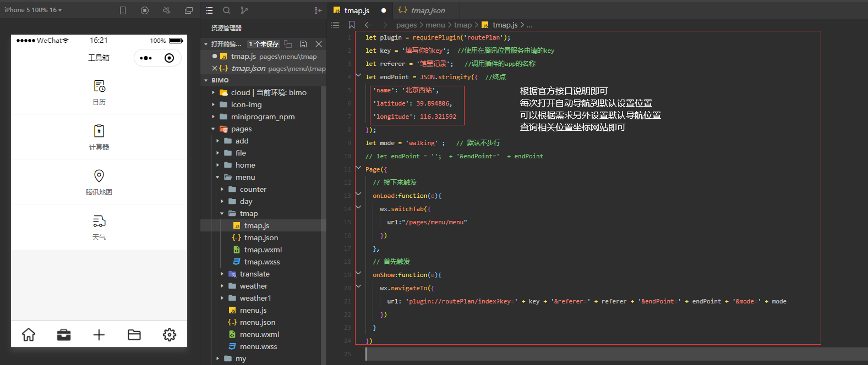Open the explorer list view icon
Viewport: 868px width, 365px height.
(x=209, y=10)
